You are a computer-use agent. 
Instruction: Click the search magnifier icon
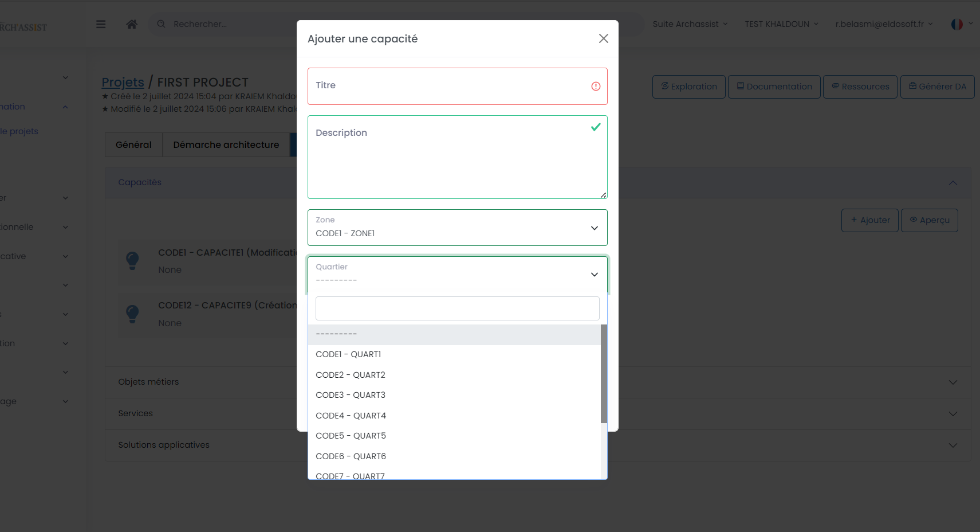162,24
